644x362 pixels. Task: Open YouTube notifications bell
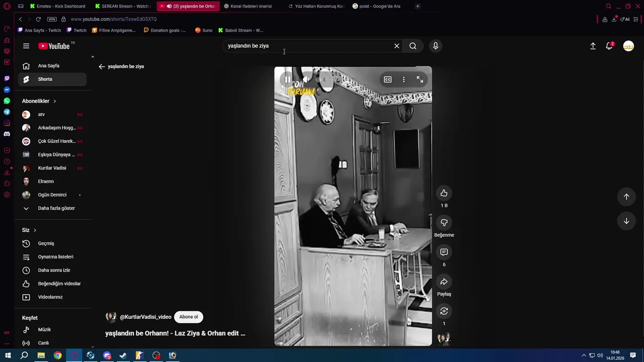tap(609, 46)
